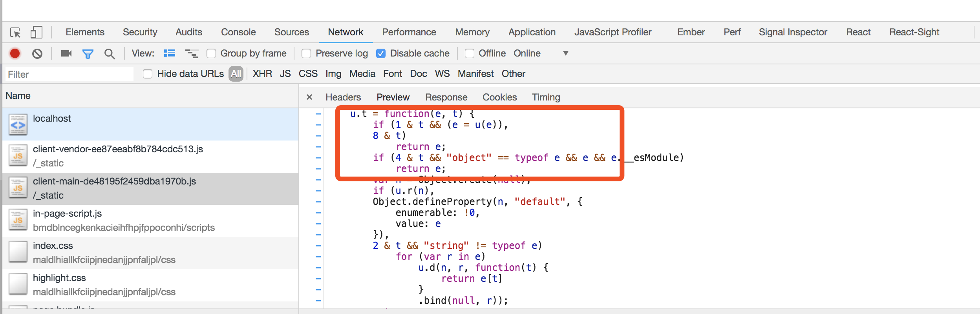Image resolution: width=980 pixels, height=314 pixels.
Task: Open the Cookies tab
Action: (500, 97)
